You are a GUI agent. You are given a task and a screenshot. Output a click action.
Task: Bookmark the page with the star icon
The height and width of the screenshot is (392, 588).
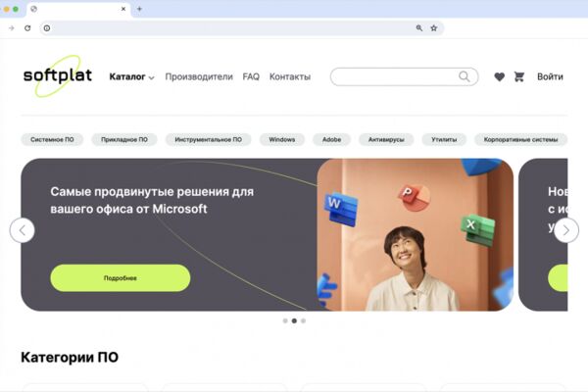pos(434,28)
